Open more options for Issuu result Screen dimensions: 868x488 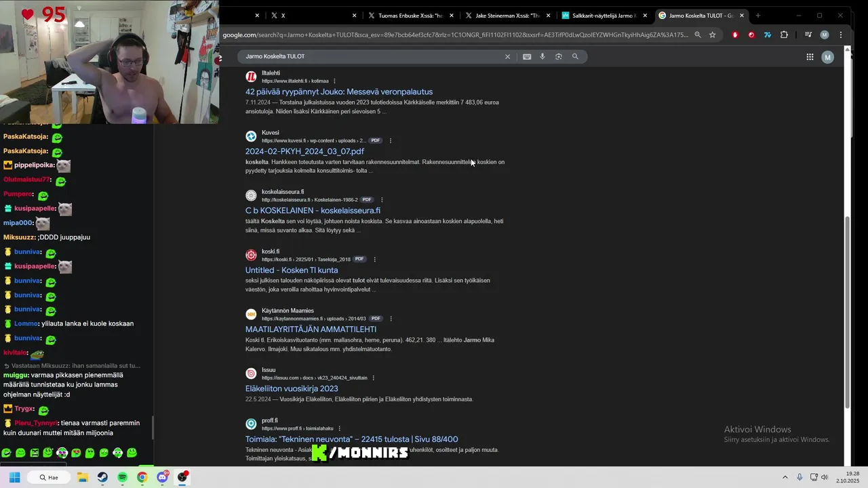(373, 378)
